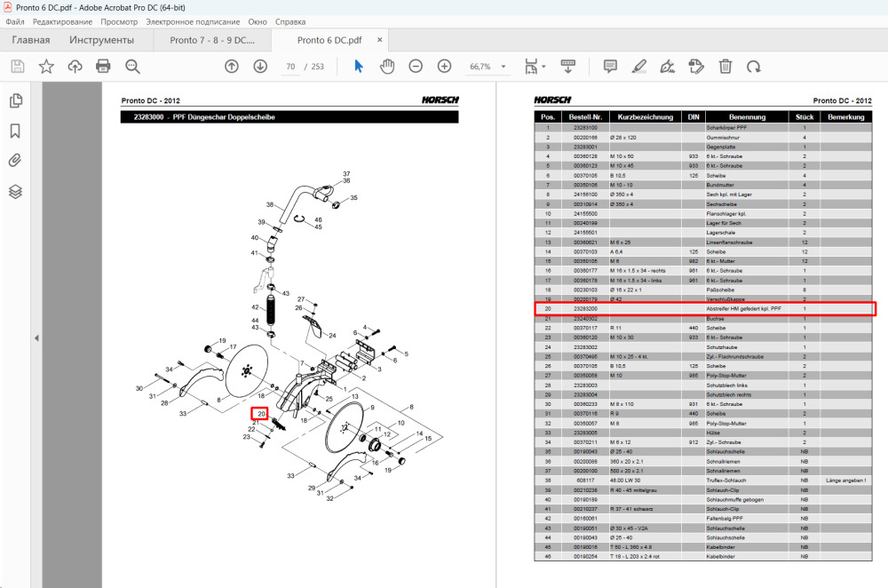The height and width of the screenshot is (588, 888).
Task: Click row 20 Abstreifer HM gefedert kpl. PPF
Action: (x=705, y=309)
